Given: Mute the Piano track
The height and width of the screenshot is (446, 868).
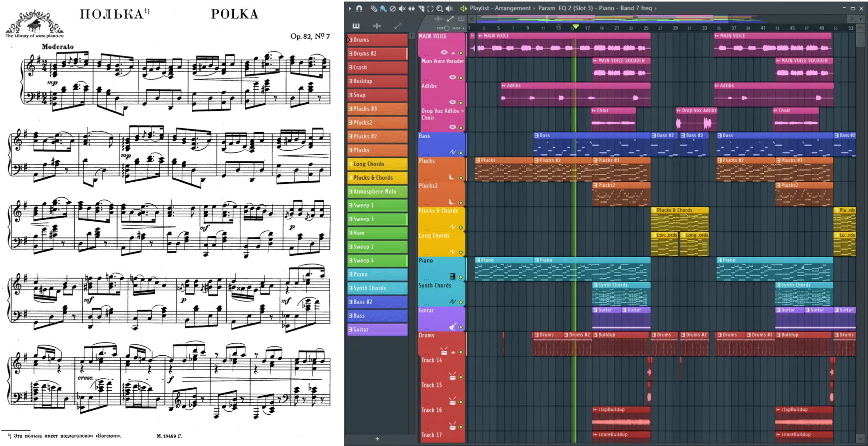Looking at the screenshot, I should [461, 277].
